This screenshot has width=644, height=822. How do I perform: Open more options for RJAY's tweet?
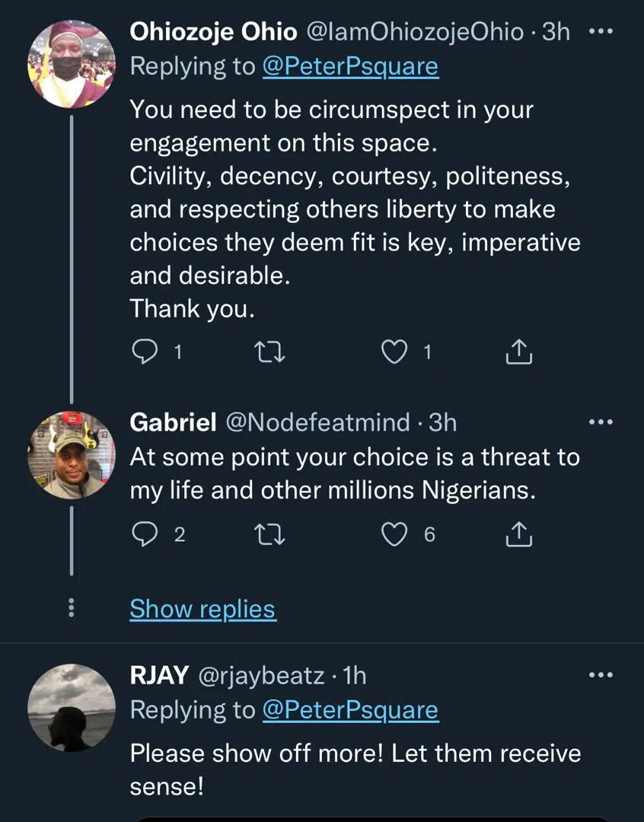click(601, 674)
